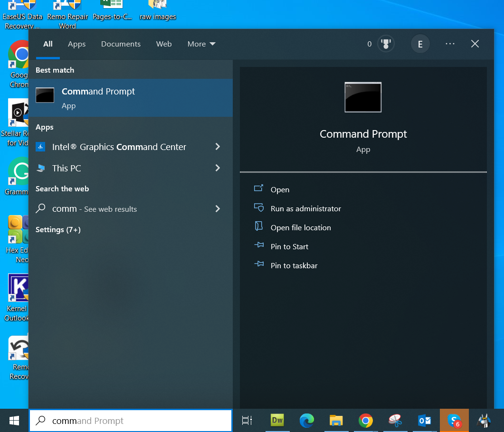Open Snipping Tool from the taskbar
The height and width of the screenshot is (432, 504).
395,421
